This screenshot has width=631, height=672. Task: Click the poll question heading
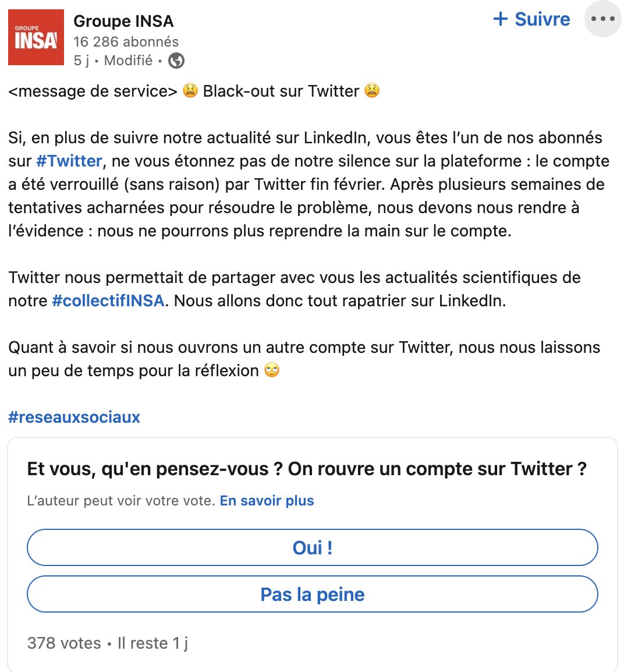pos(307,469)
